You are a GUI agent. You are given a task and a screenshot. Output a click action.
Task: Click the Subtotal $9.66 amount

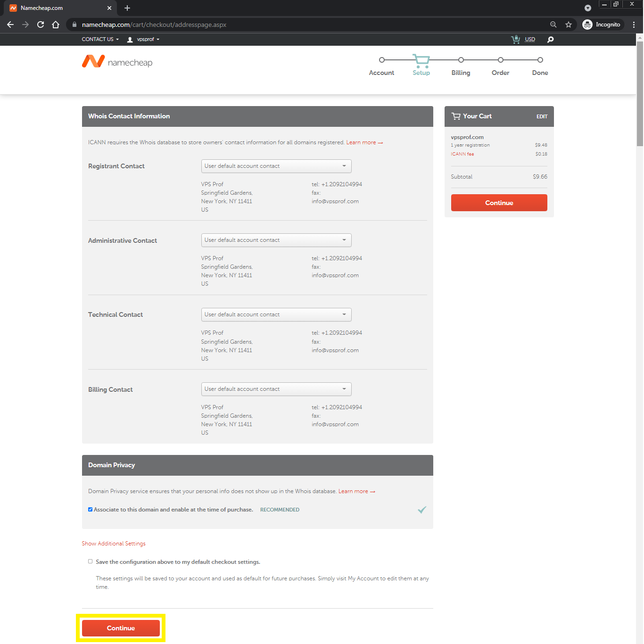pyautogui.click(x=540, y=177)
